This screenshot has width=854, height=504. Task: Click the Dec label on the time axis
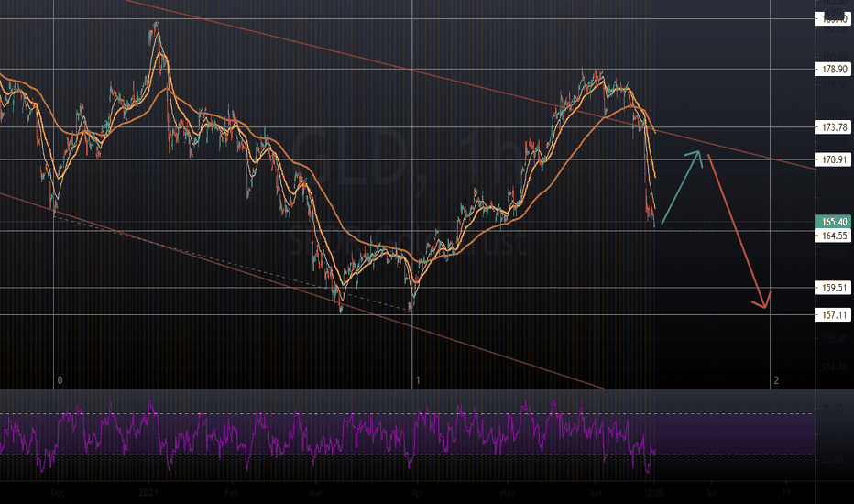pos(57,493)
